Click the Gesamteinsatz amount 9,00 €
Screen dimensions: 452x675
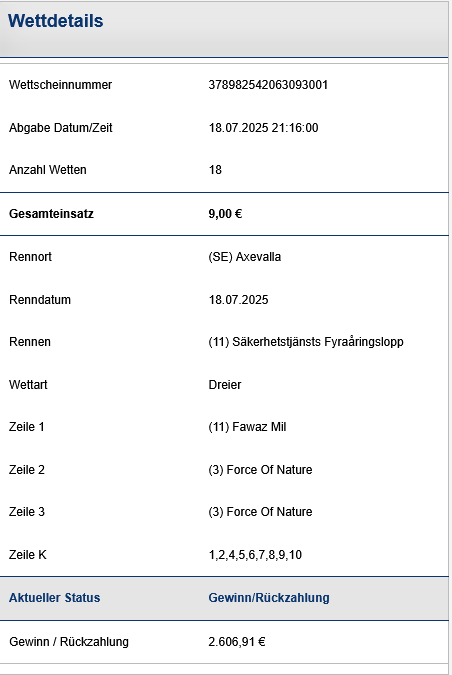pyautogui.click(x=225, y=214)
